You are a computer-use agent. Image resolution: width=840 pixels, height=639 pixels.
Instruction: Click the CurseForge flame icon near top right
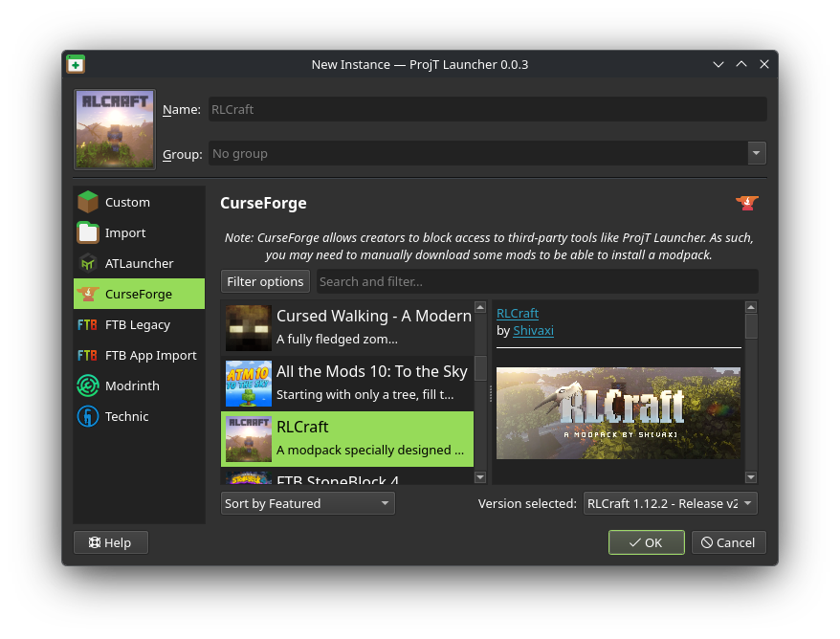point(746,203)
